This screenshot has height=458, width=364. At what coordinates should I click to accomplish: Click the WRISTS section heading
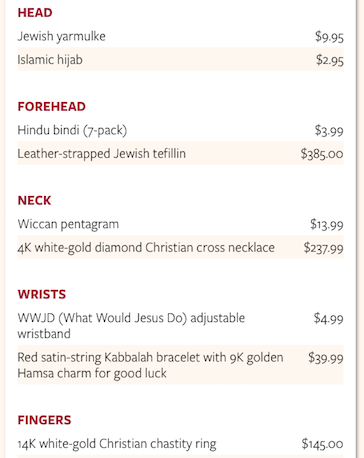42,294
